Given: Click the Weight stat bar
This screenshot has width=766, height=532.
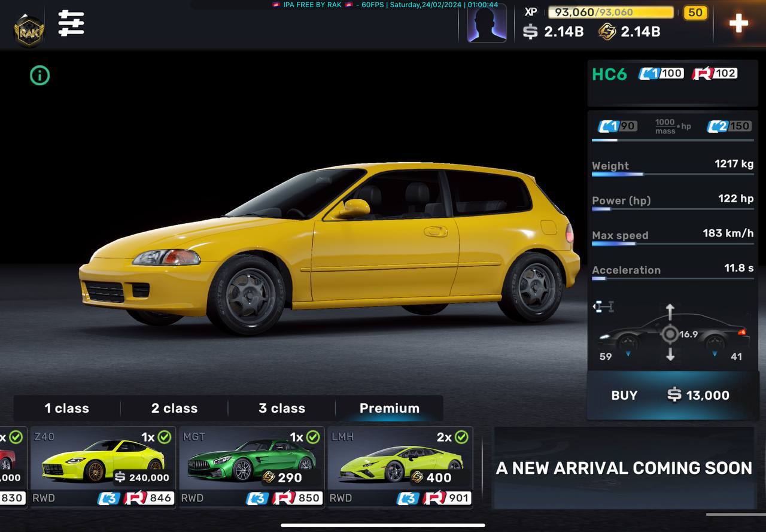Looking at the screenshot, I should pos(673,174).
